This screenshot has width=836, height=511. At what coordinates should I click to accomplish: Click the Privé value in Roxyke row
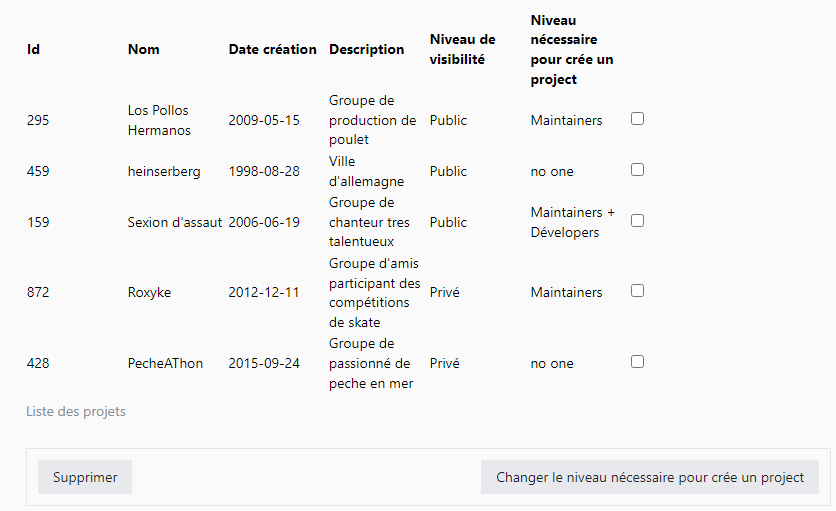(x=445, y=292)
